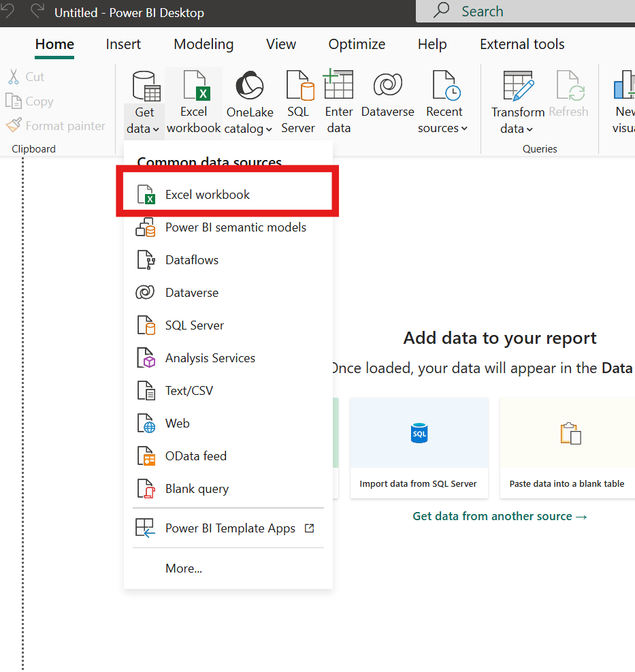Screen dimensions: 635x672
Task: Click the SQL Server ribbon button
Action: point(298,103)
